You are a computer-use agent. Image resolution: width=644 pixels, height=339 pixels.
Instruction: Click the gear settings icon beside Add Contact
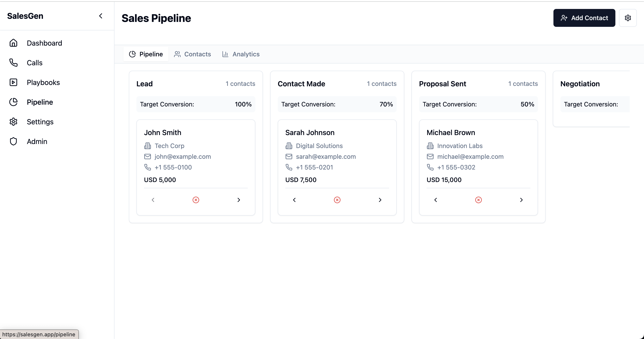627,18
